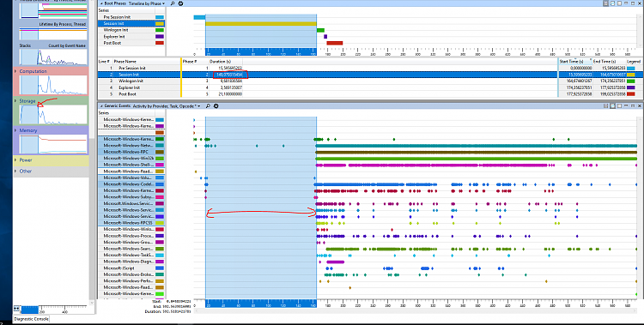Open search in Boot Phases panel
Screen dimensions: 644x325
[x=173, y=3]
